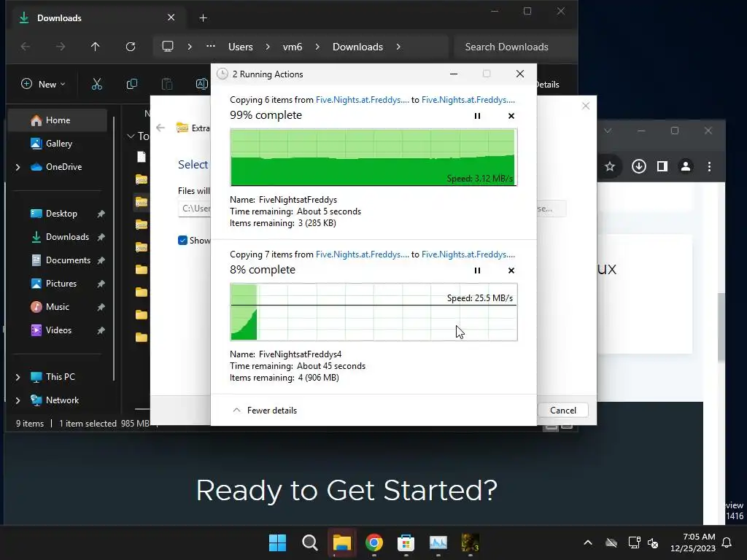Open Chrome profile icon

pos(686,166)
